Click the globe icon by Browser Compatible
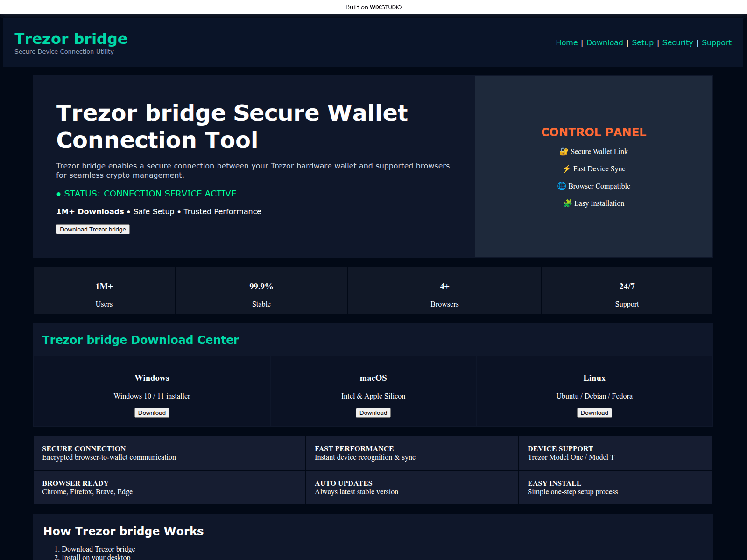747x560 pixels. coord(562,186)
